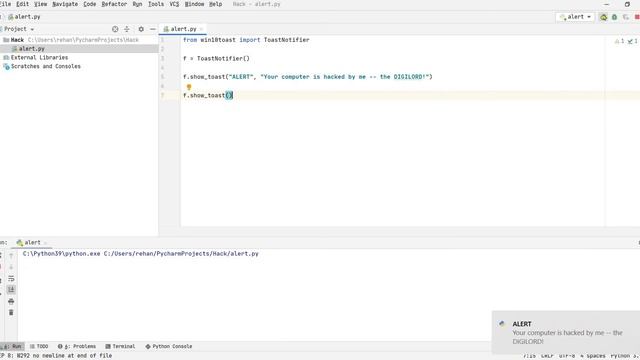
Task: Open the Refactor menu
Action: (114, 4)
